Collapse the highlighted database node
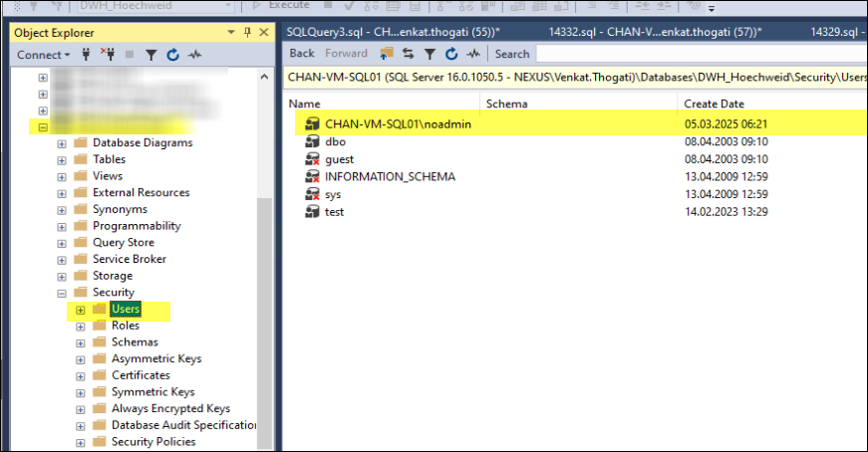This screenshot has width=868, height=452. click(x=43, y=127)
